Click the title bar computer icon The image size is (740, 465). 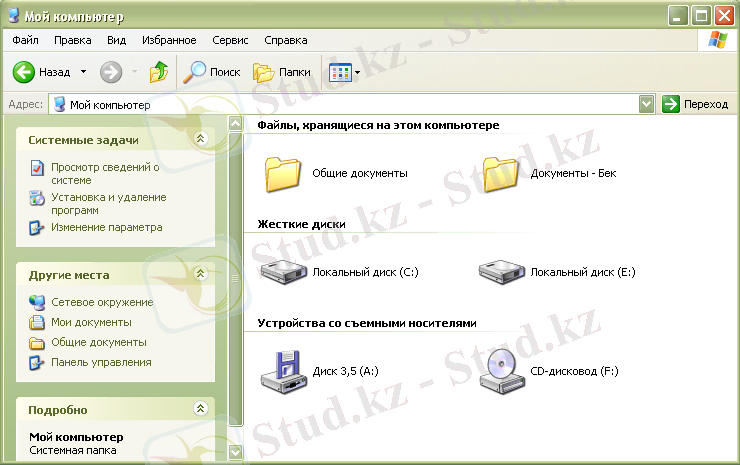pyautogui.click(x=14, y=16)
